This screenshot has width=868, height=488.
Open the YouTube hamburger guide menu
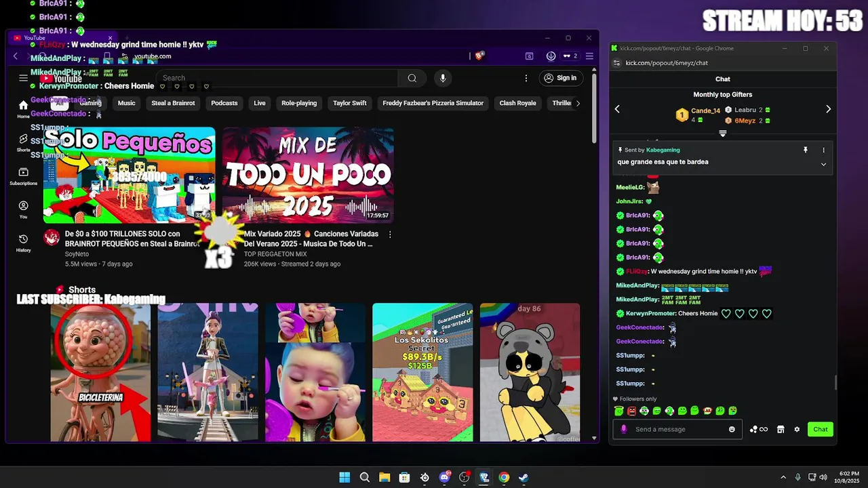pos(23,78)
